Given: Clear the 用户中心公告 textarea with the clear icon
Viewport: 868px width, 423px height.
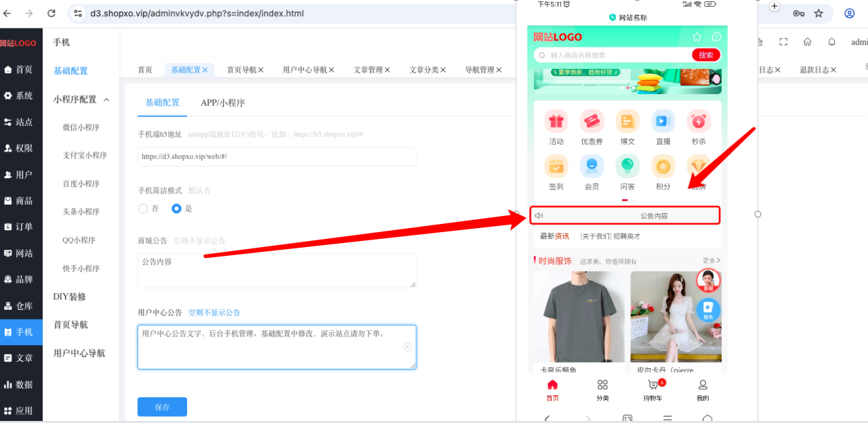Looking at the screenshot, I should (407, 347).
